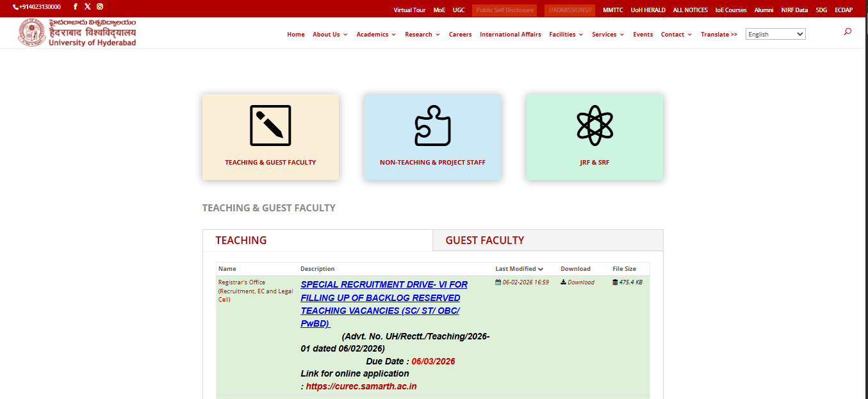Open the Instagram icon link
The width and height of the screenshot is (868, 399).
99,6
